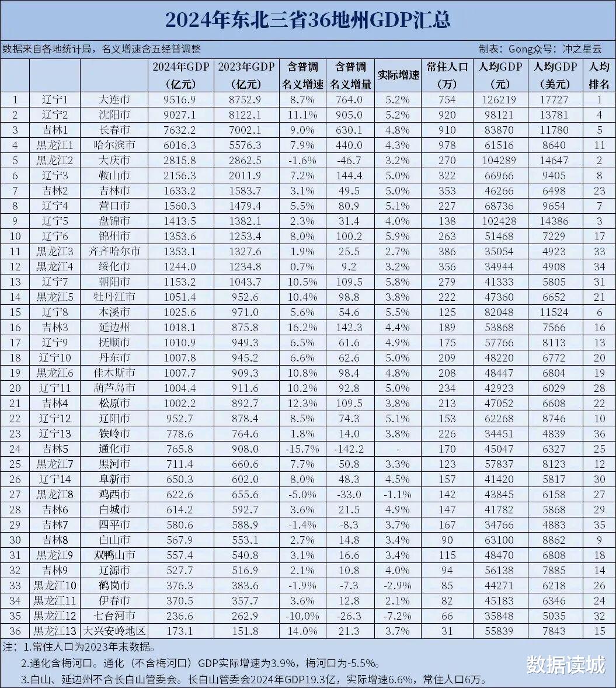Screen dimensions: 616x688
Task: Select the 鞍山市 city cell
Action: [x=114, y=176]
